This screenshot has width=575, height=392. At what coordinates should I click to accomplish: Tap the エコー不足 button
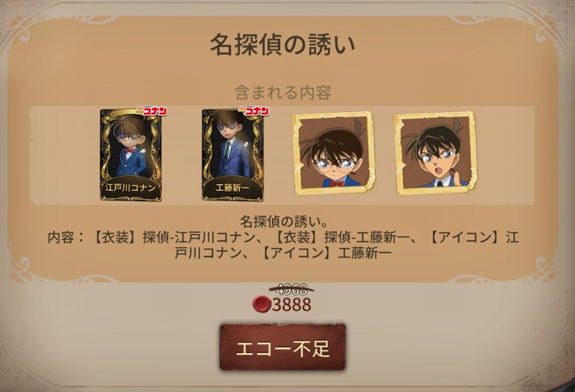click(283, 347)
